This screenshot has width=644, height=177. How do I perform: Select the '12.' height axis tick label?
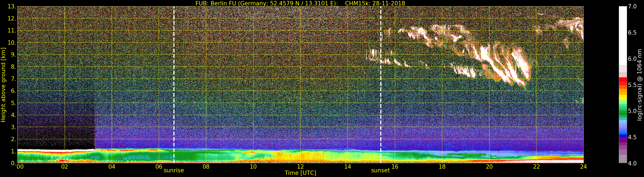point(12,18)
